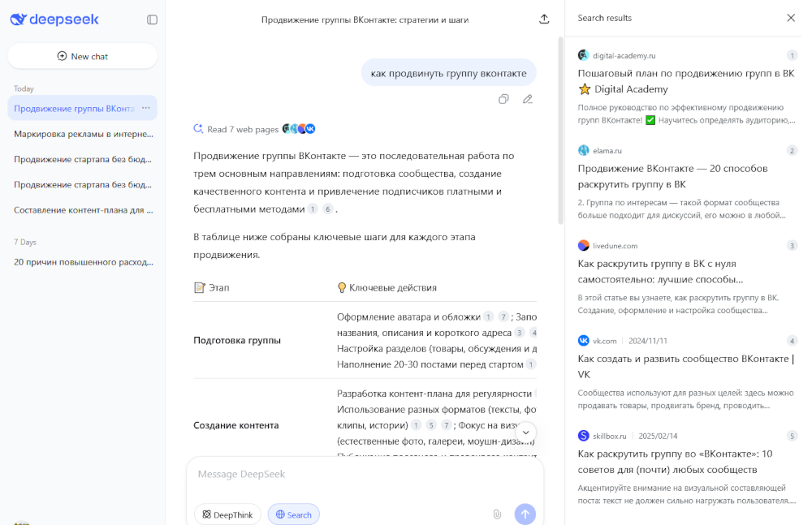Click the skillbox.ru favicon
The height and width of the screenshot is (525, 812).
coord(584,436)
